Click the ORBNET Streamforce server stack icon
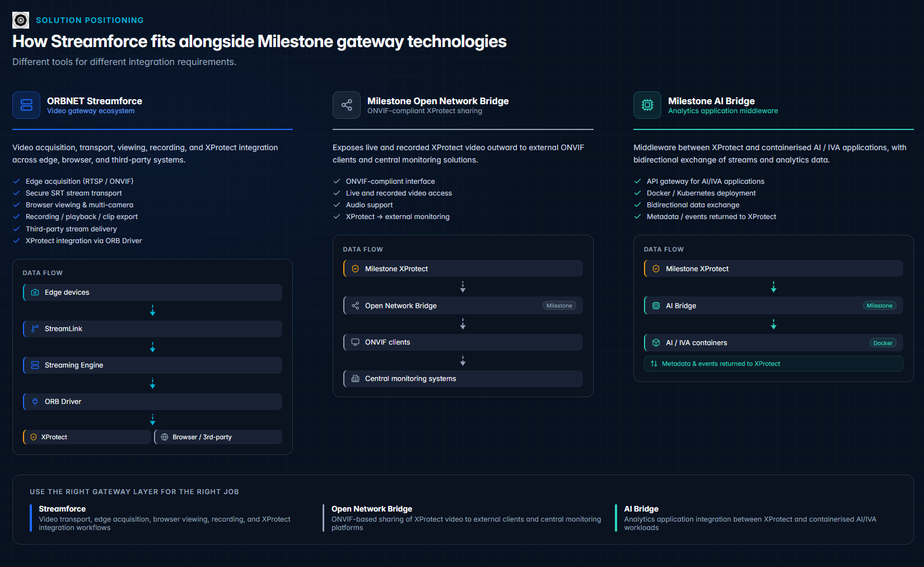Image resolution: width=924 pixels, height=567 pixels. tap(26, 105)
